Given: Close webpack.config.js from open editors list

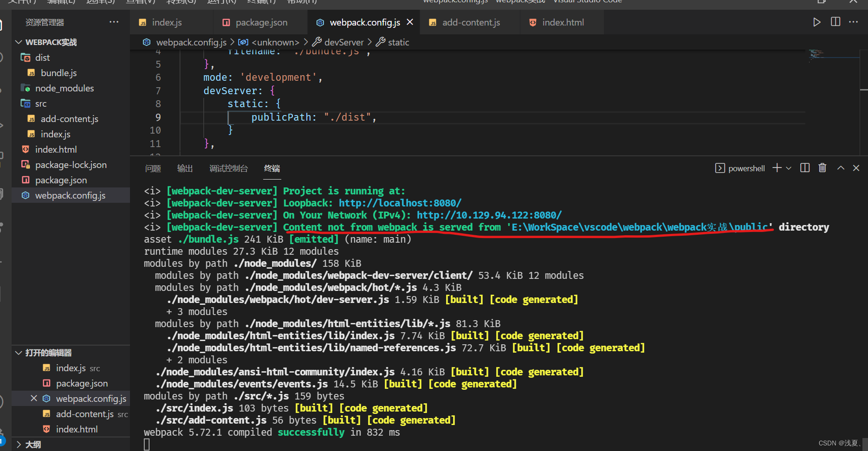Looking at the screenshot, I should [34, 399].
